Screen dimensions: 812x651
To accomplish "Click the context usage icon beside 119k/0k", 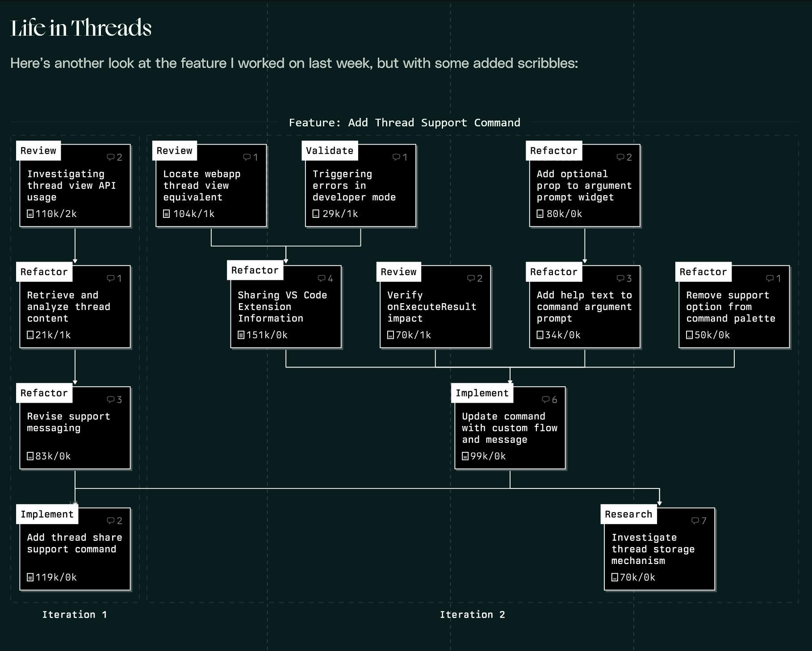I will click(x=30, y=577).
